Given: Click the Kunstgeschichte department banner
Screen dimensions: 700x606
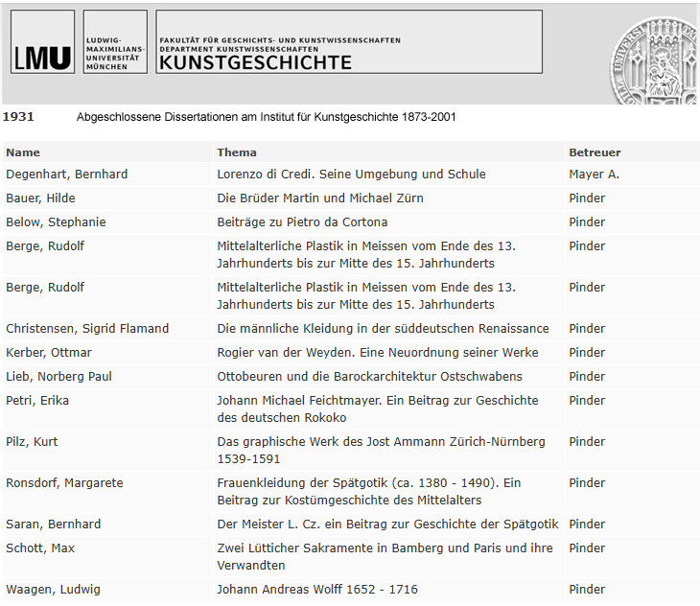Looking at the screenshot, I should [349, 42].
